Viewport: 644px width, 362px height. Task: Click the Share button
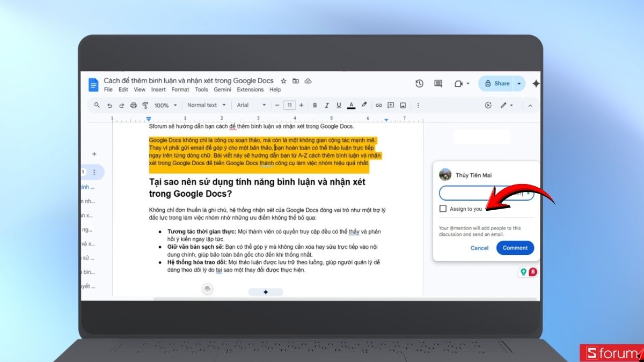[x=496, y=84]
